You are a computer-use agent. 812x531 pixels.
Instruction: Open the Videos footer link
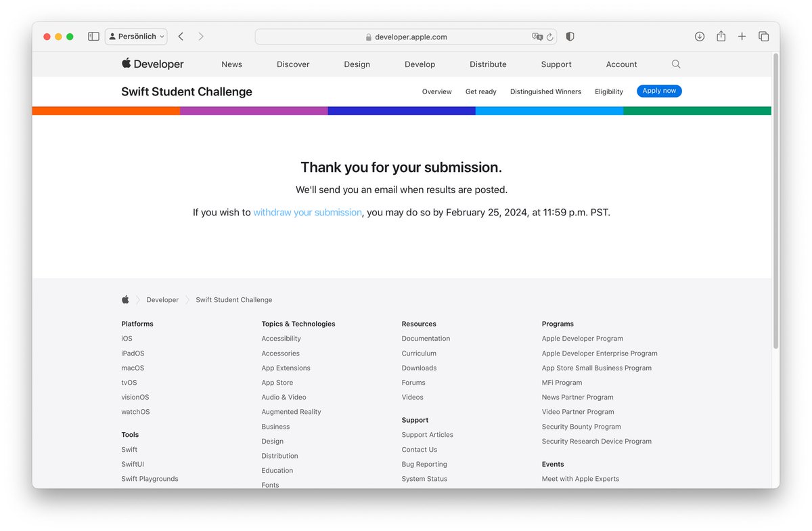(413, 398)
